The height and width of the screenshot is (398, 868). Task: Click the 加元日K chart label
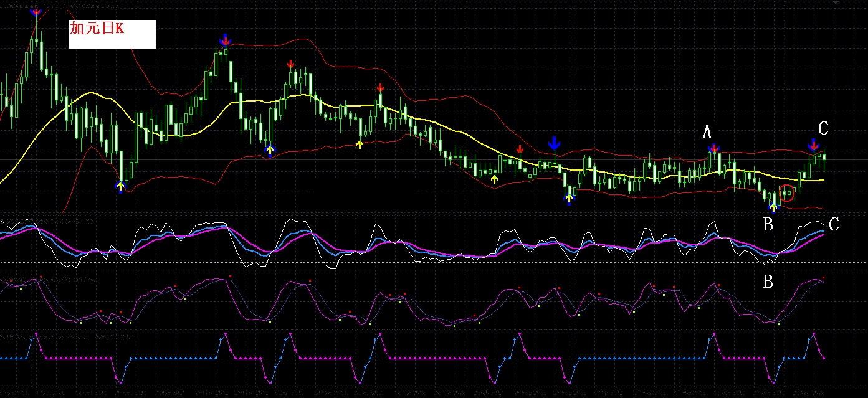[112, 34]
